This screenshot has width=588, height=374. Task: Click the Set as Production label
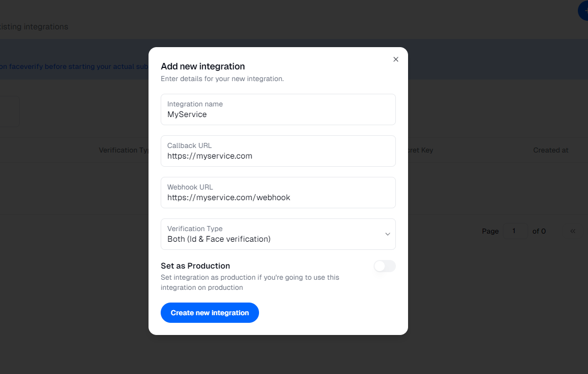[195, 266]
